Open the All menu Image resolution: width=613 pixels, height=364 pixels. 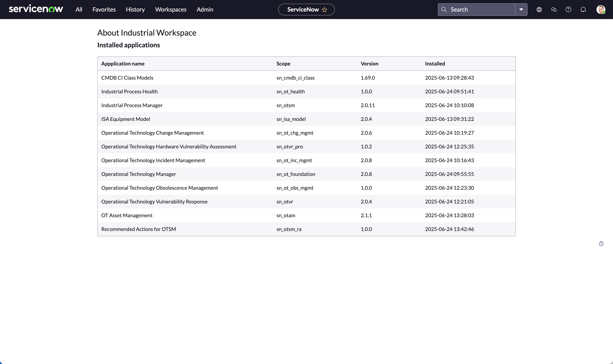coord(79,10)
